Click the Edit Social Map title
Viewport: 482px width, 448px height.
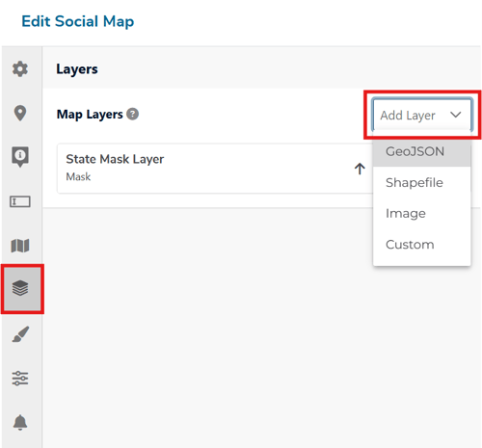78,21
